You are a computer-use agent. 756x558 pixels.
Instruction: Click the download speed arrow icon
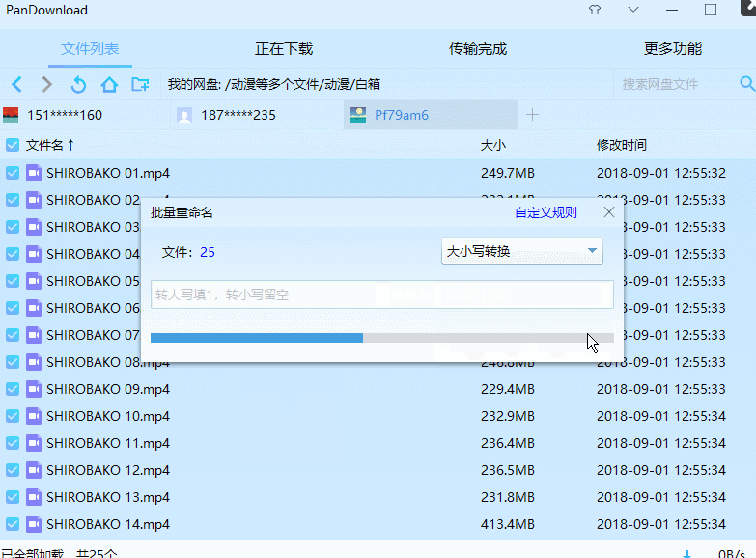pos(687,554)
